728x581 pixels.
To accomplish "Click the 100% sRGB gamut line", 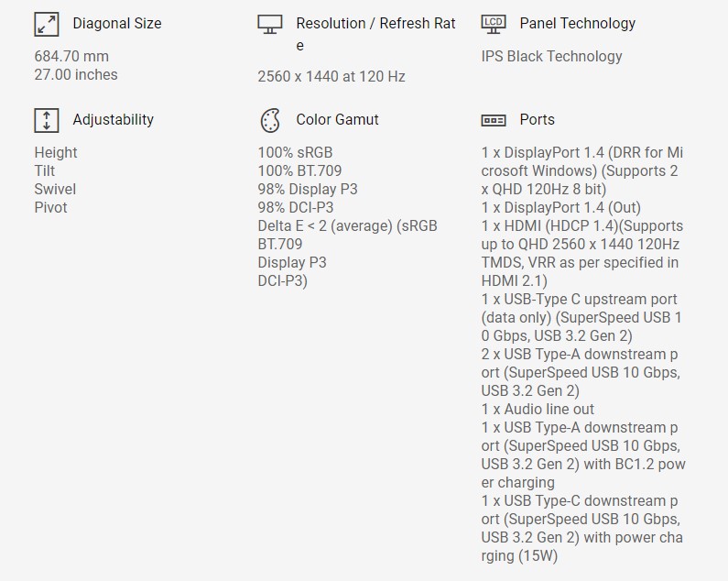I will tap(295, 153).
